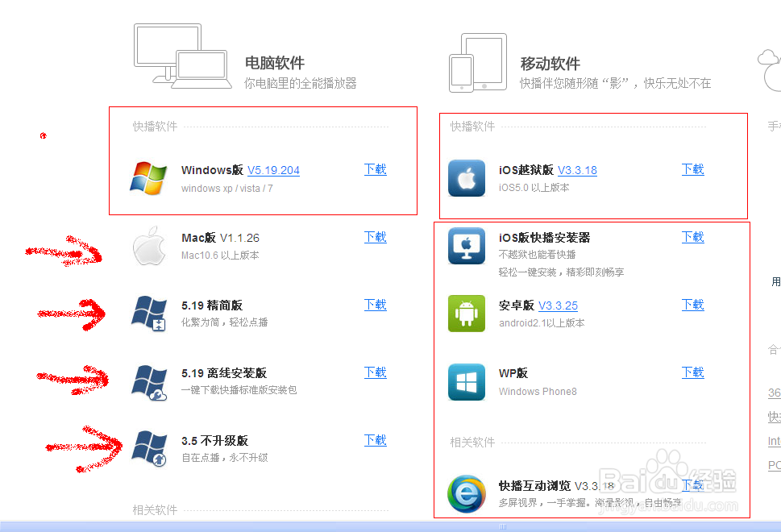Click the WP版 Windows Phone icon
Screen dimensions: 781x532
[467, 382]
